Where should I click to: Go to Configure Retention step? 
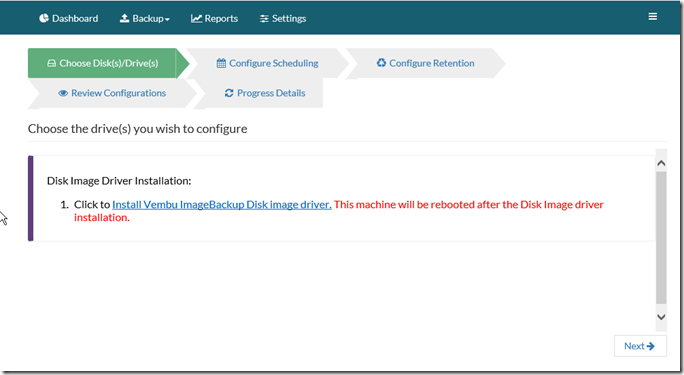[x=425, y=63]
